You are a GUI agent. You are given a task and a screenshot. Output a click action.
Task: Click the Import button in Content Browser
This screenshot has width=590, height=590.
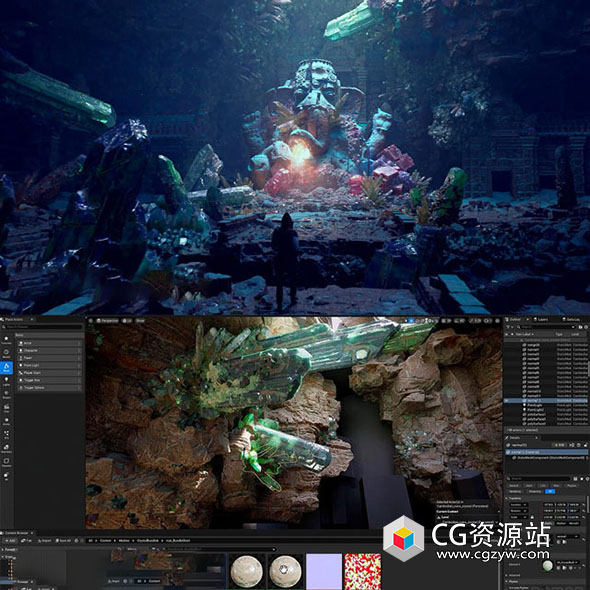pyautogui.click(x=44, y=541)
